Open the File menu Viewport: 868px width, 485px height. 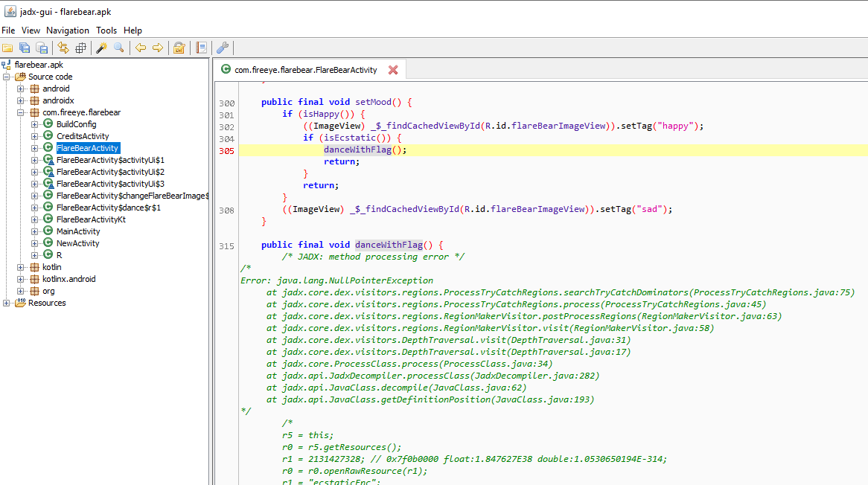click(x=8, y=30)
